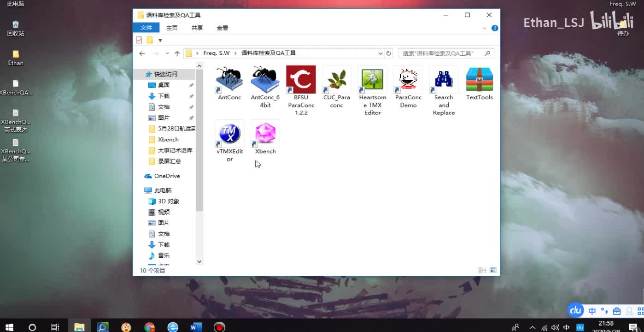Select the 文件 menu
This screenshot has height=332, width=644.
(146, 28)
